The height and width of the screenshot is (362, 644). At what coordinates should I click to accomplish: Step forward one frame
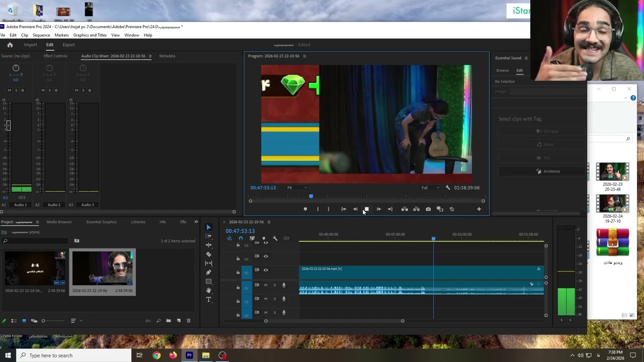click(x=379, y=209)
